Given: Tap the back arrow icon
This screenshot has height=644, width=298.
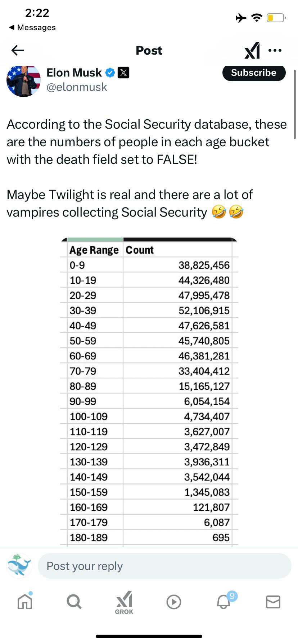Looking at the screenshot, I should click(x=17, y=50).
